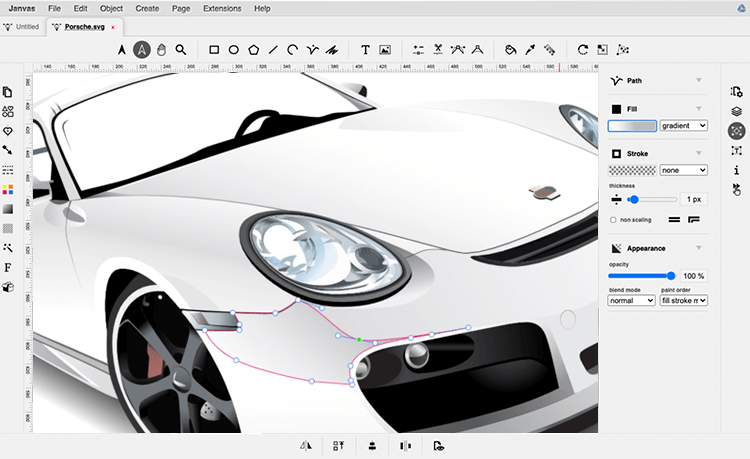Open the fill type gradient dropdown
The width and height of the screenshot is (750, 459).
coord(684,126)
